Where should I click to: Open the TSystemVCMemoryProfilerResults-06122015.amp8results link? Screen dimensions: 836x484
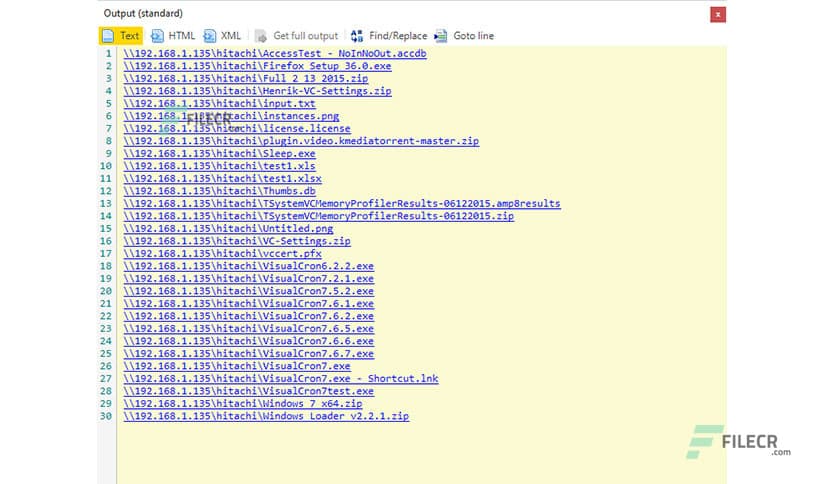pyautogui.click(x=342, y=203)
